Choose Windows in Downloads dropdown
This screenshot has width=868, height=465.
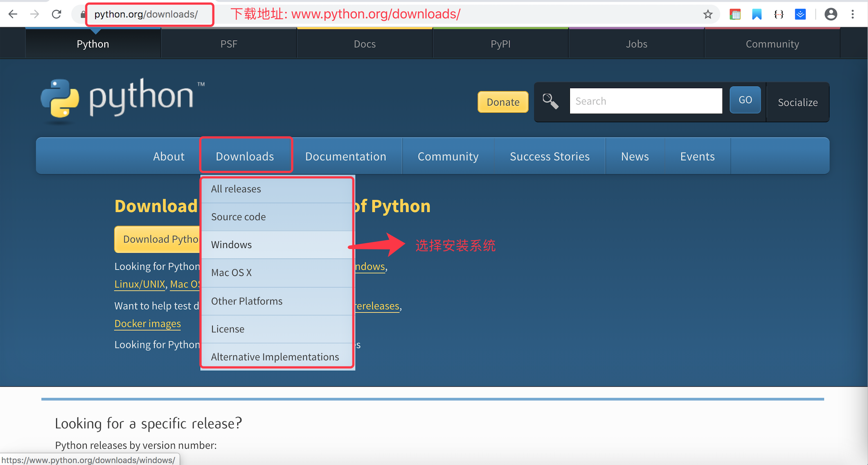coord(277,245)
